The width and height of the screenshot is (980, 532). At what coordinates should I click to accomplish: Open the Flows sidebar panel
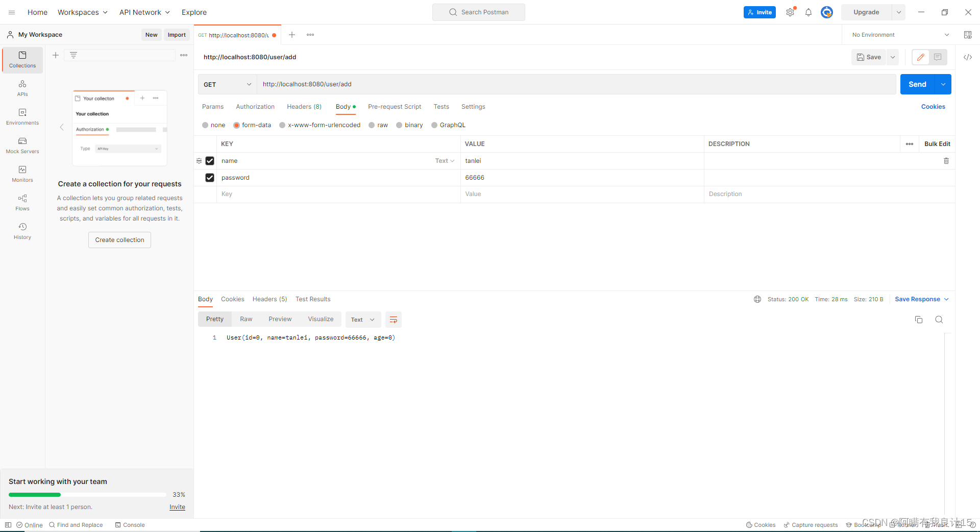(x=22, y=203)
